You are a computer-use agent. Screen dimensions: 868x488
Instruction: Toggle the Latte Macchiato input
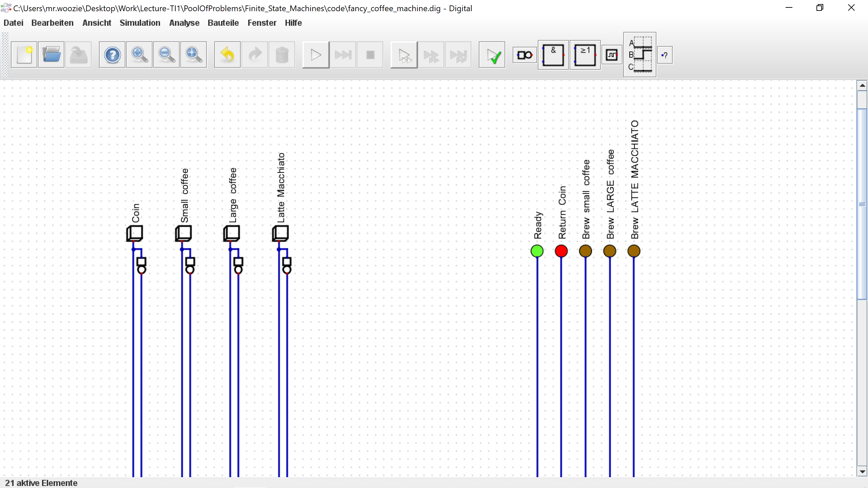click(x=280, y=233)
